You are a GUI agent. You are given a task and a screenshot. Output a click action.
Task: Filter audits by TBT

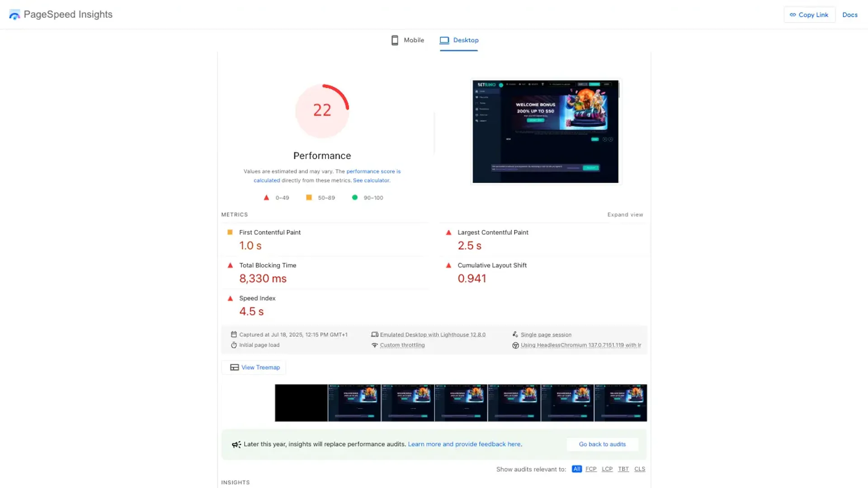click(623, 469)
